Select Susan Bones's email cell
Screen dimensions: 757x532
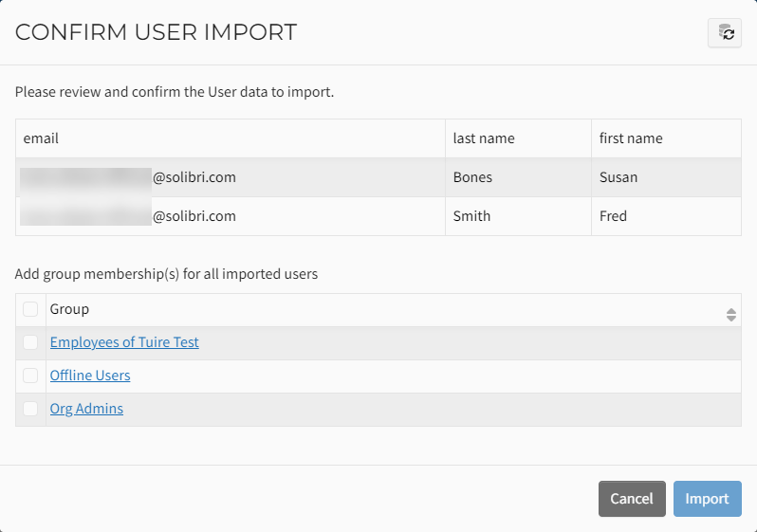point(231,177)
